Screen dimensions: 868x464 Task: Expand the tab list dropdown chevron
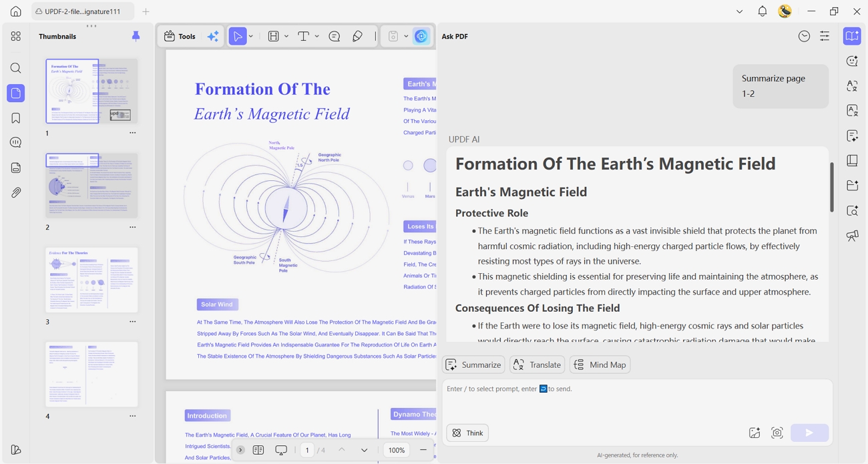[739, 11]
